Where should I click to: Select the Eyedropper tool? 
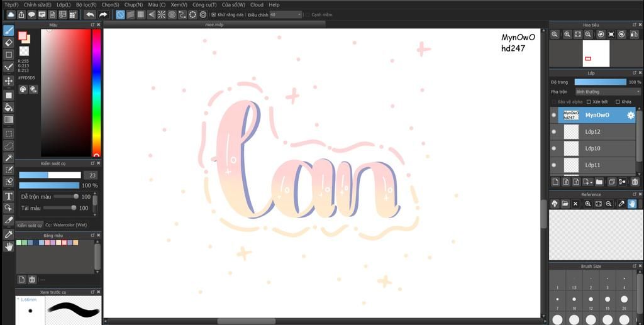tap(9, 234)
